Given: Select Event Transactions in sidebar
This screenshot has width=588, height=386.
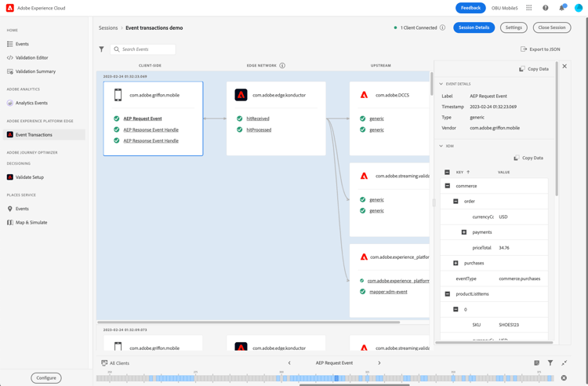Looking at the screenshot, I should click(44, 135).
